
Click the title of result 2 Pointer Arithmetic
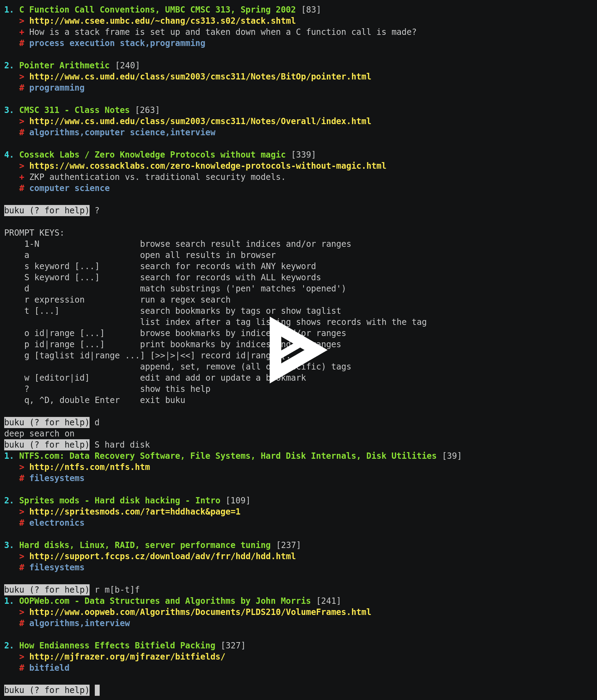click(x=64, y=66)
